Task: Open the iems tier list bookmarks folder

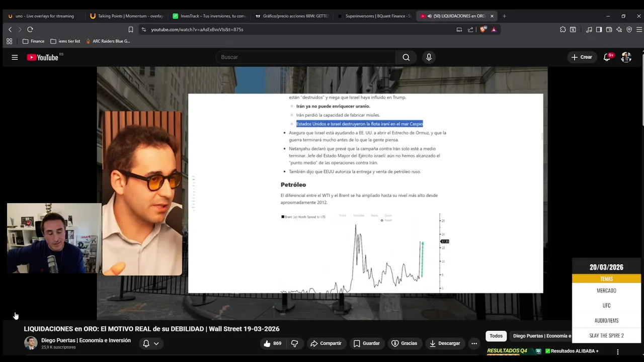Action: point(65,41)
